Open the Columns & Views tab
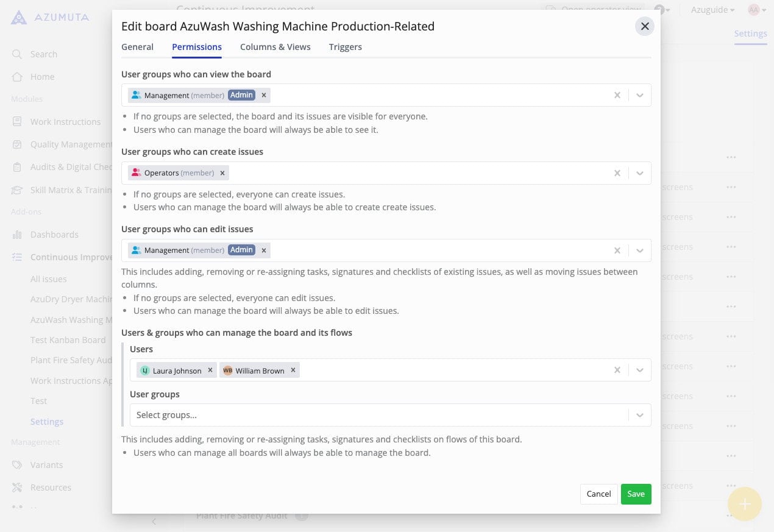The height and width of the screenshot is (532, 774). coord(275,47)
